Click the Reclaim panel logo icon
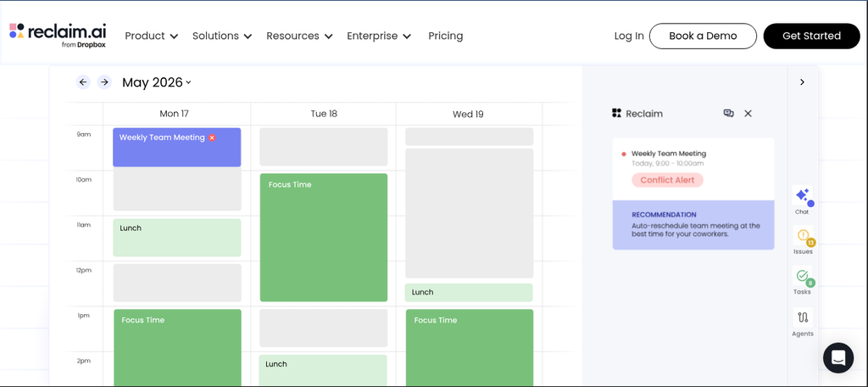This screenshot has width=868, height=387. [617, 113]
